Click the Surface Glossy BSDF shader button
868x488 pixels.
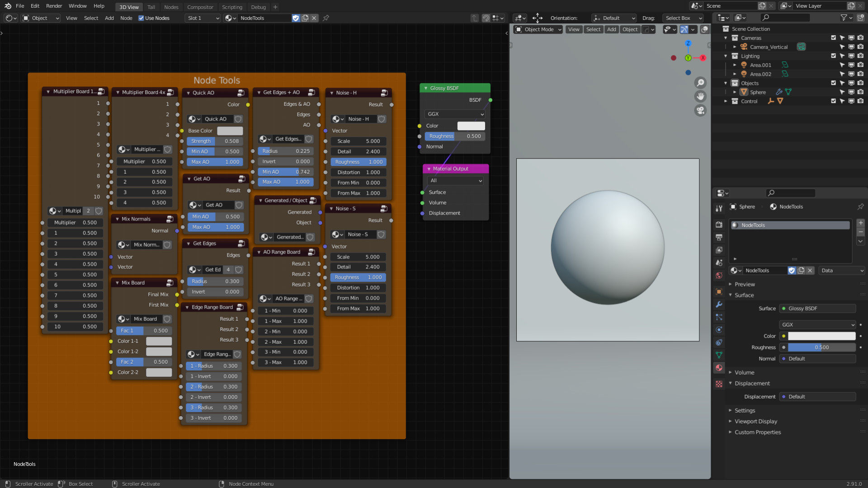coord(817,309)
